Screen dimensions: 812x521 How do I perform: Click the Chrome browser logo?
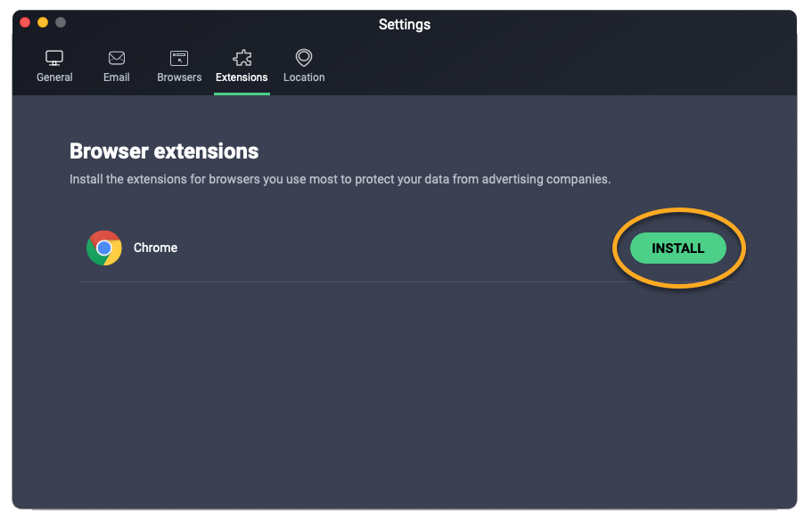(x=104, y=248)
